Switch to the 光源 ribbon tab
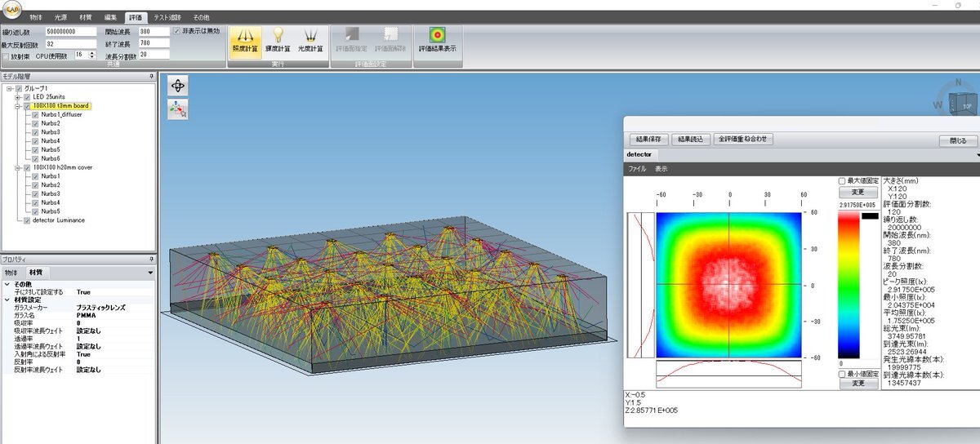Screen dimensions: 980x444 coord(61,17)
